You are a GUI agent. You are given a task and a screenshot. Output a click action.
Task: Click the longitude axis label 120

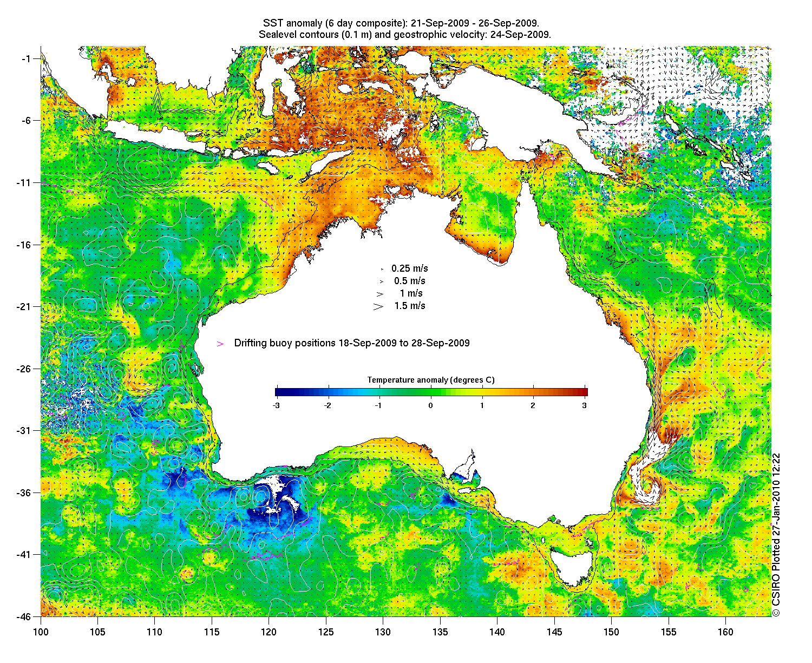[x=269, y=632]
